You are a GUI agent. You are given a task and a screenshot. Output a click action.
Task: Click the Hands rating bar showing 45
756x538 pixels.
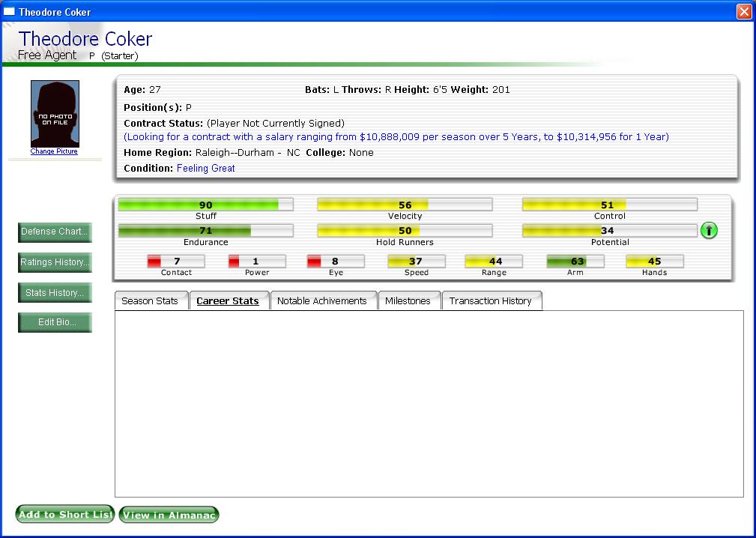[655, 262]
